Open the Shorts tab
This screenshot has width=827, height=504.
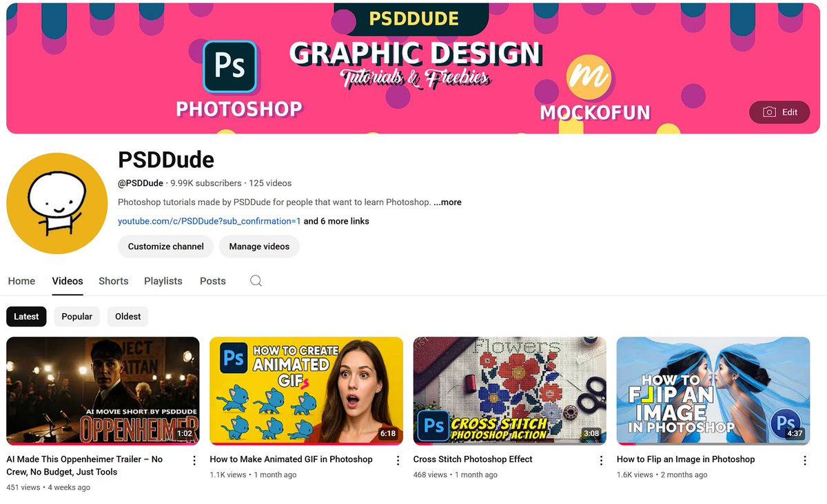pos(114,281)
